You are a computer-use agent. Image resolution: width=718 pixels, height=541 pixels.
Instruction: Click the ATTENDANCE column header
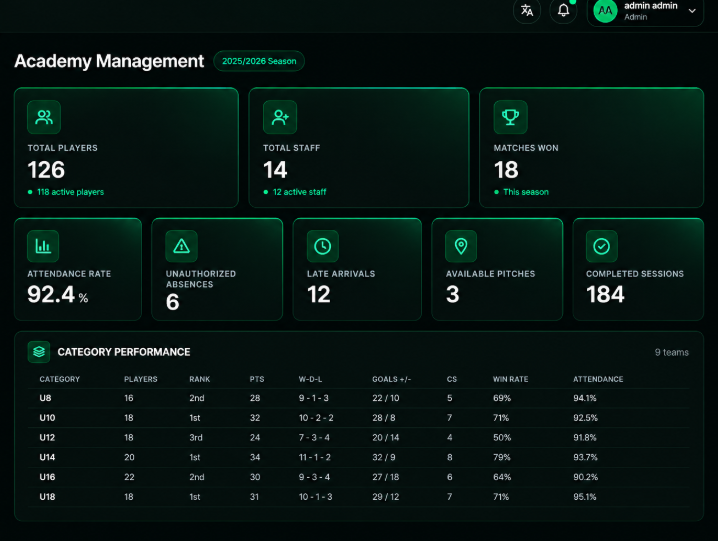598,379
